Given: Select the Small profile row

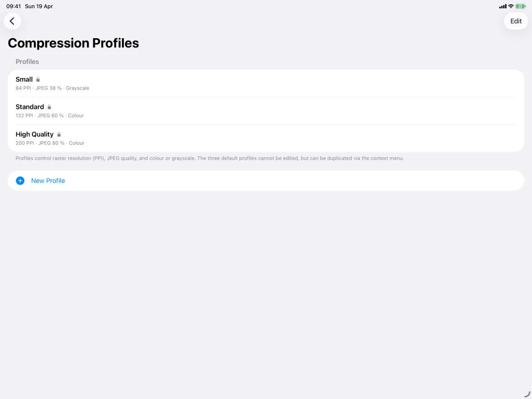Looking at the screenshot, I should (x=266, y=84).
